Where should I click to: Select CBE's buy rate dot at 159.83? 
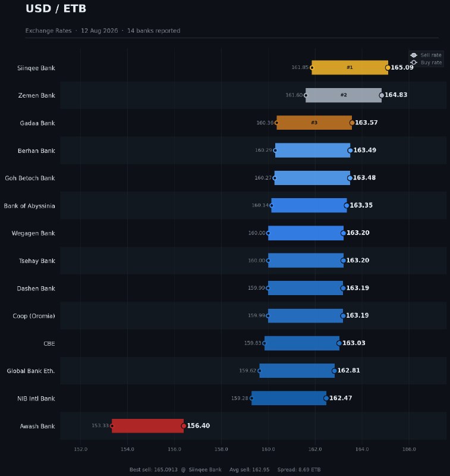(264, 343)
